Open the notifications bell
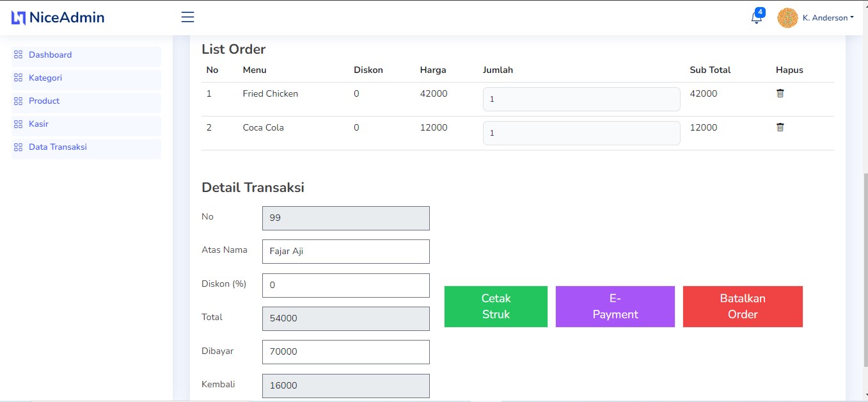This screenshot has width=868, height=402. click(x=755, y=17)
